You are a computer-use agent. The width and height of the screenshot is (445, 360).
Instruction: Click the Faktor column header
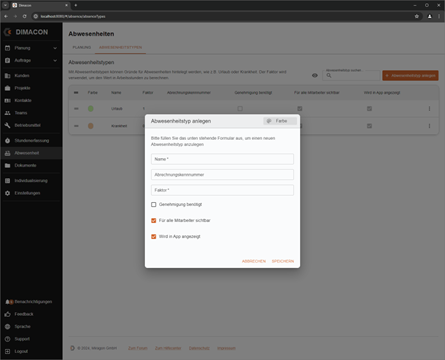[x=148, y=93]
